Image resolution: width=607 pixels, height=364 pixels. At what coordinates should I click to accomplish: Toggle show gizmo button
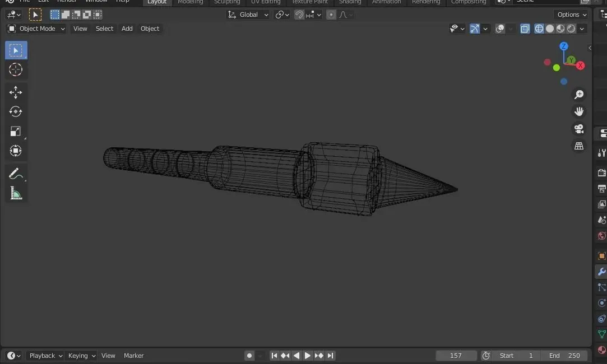475,29
